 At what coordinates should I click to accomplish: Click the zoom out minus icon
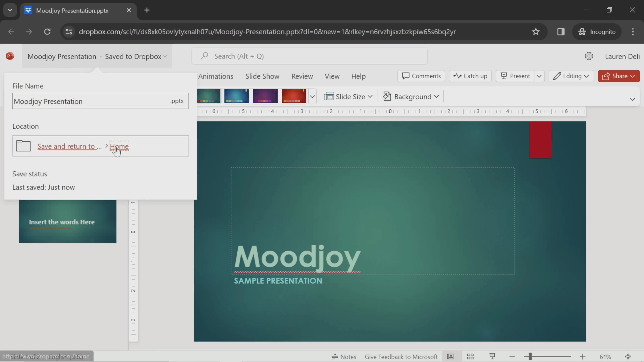tap(512, 357)
